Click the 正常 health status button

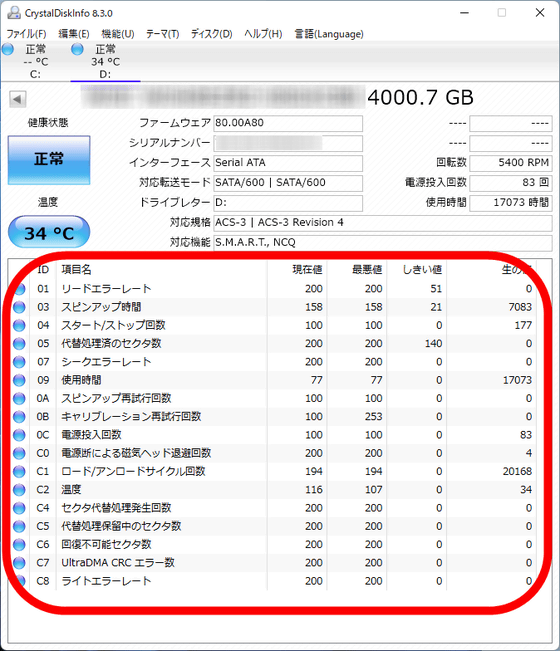49,160
